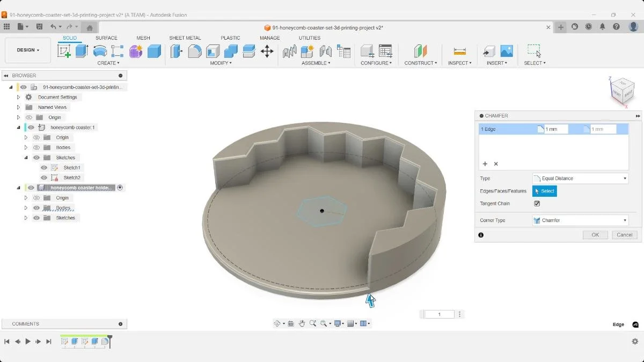
Task: Switch to the UTILITIES tab
Action: [310, 38]
